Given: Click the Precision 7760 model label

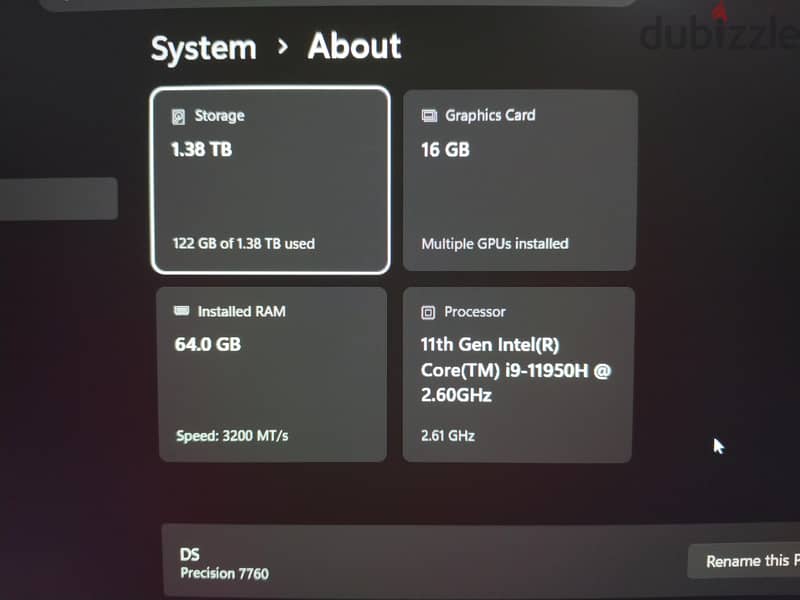Looking at the screenshot, I should coord(224,573).
